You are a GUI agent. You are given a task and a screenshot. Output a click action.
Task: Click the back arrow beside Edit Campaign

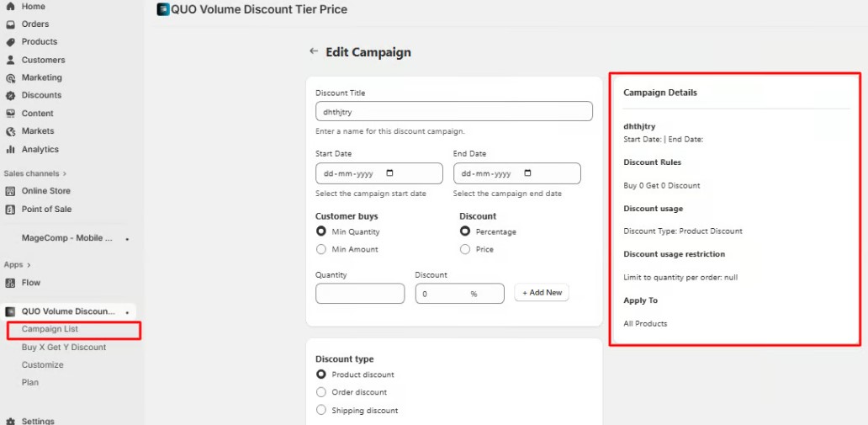(x=314, y=52)
